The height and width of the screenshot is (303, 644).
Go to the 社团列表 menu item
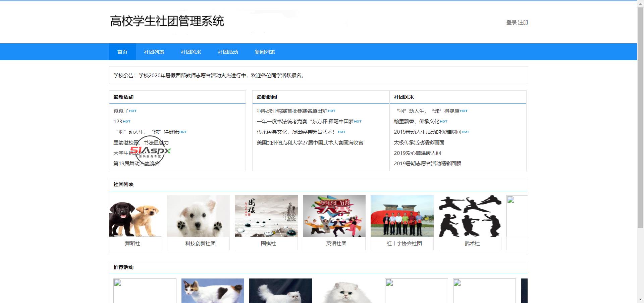[154, 52]
